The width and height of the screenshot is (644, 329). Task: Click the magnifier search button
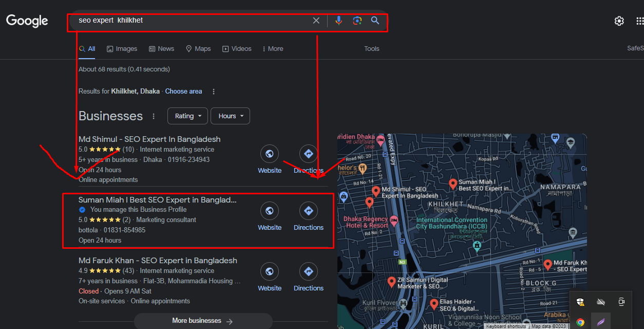point(375,21)
